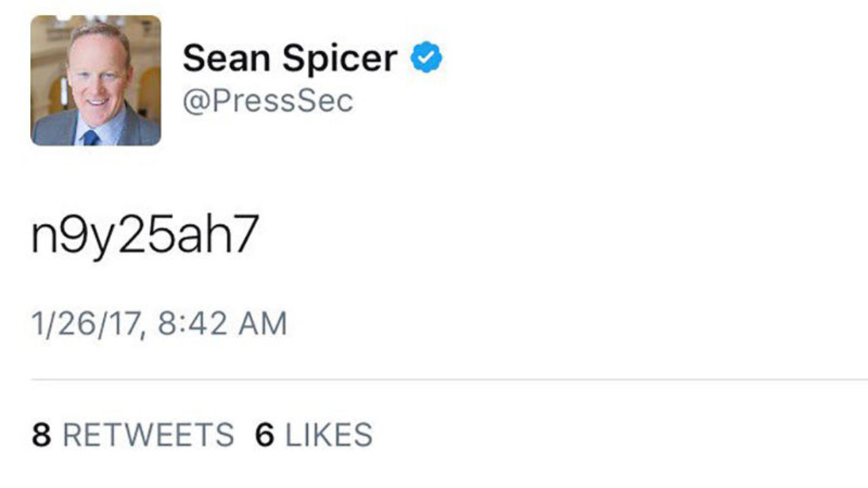Click the likes count number 6

coord(264,432)
